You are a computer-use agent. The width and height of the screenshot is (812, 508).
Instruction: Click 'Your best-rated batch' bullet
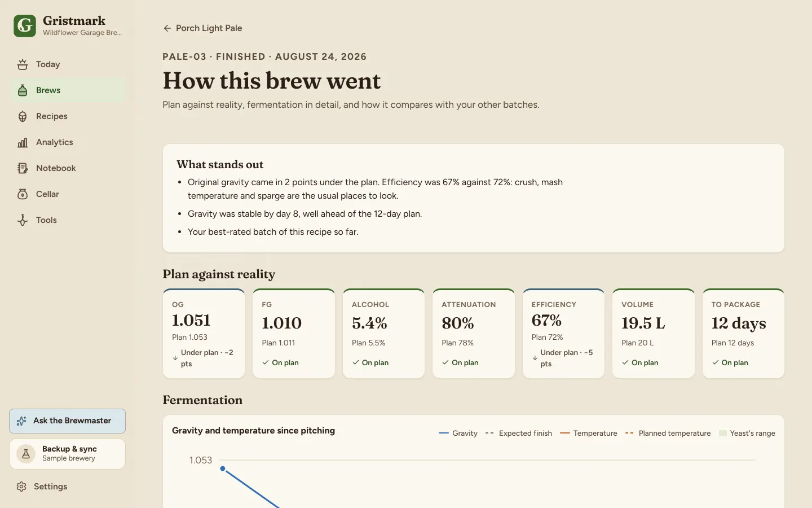(x=273, y=232)
